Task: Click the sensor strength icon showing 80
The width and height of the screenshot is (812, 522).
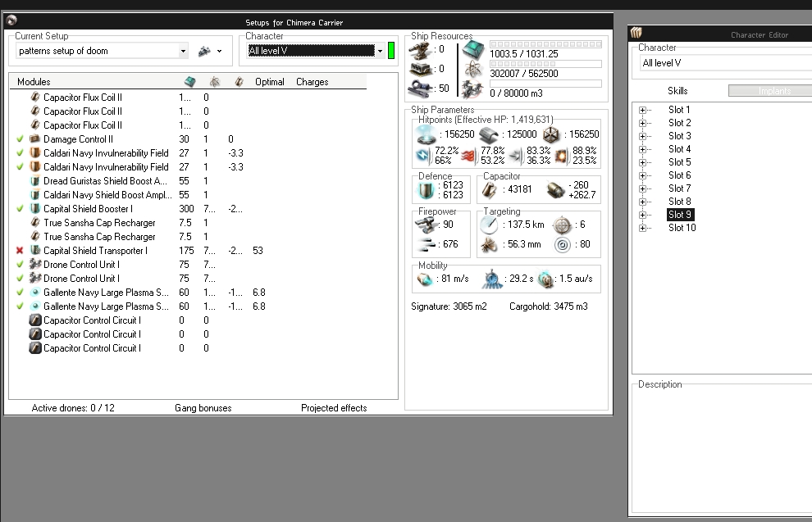Action: 563,244
